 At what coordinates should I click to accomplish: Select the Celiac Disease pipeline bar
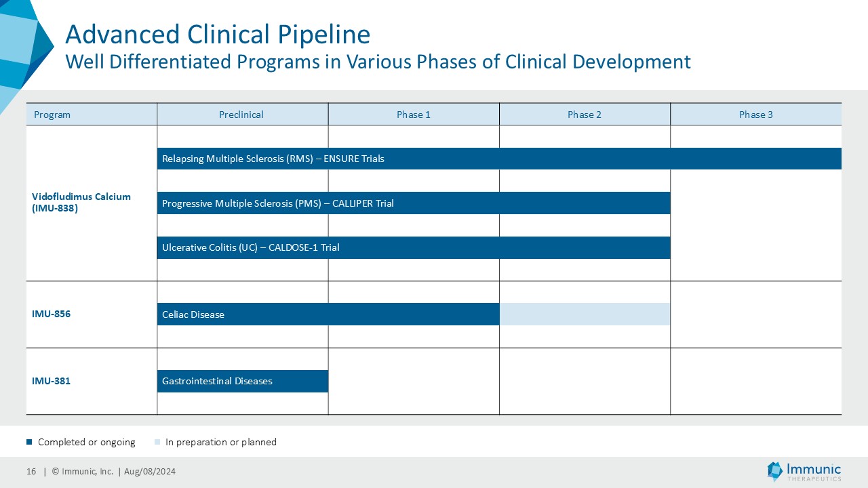328,314
